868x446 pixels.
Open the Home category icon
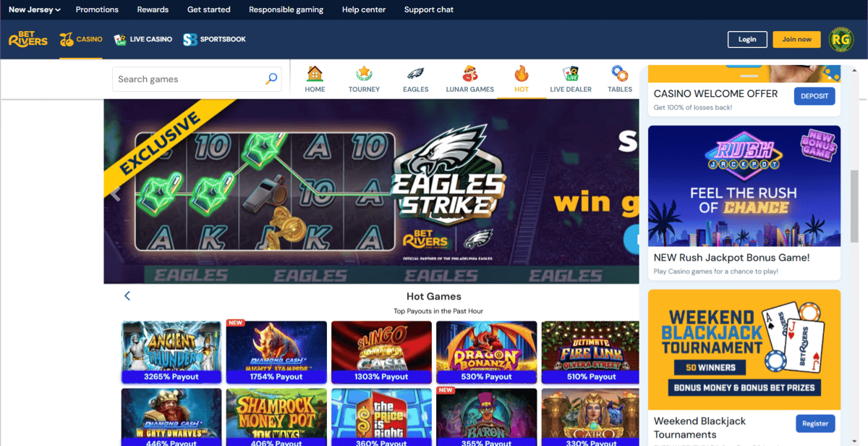(315, 74)
